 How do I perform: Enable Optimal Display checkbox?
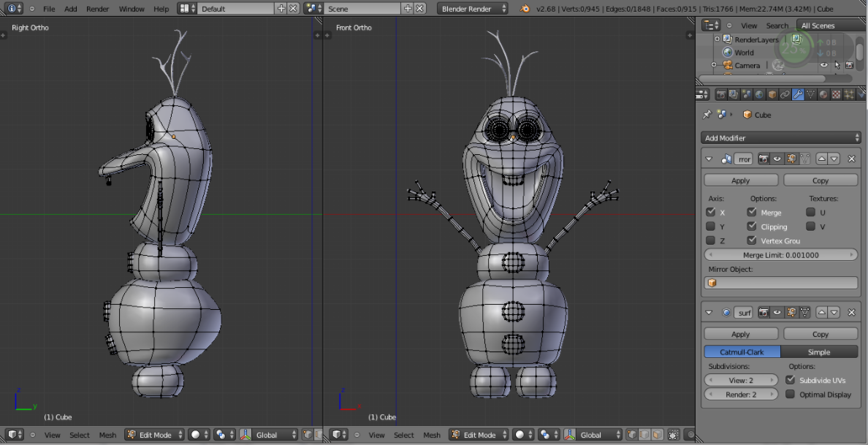coord(791,394)
